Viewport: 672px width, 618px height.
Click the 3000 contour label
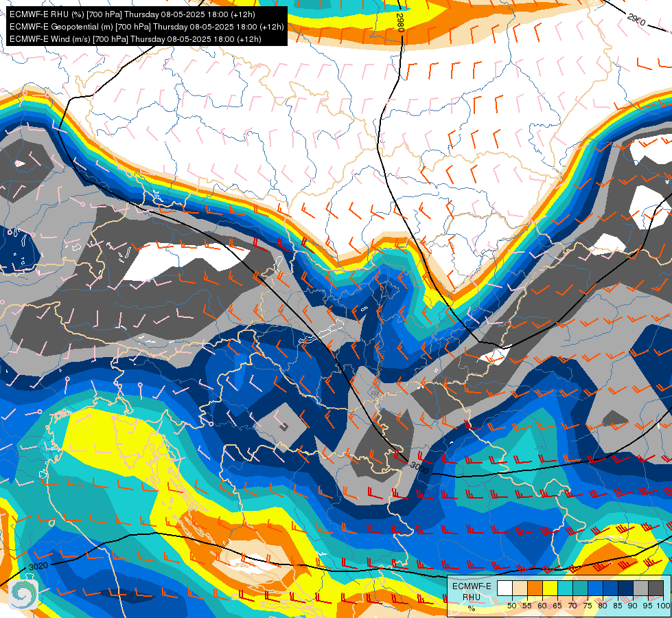(419, 468)
